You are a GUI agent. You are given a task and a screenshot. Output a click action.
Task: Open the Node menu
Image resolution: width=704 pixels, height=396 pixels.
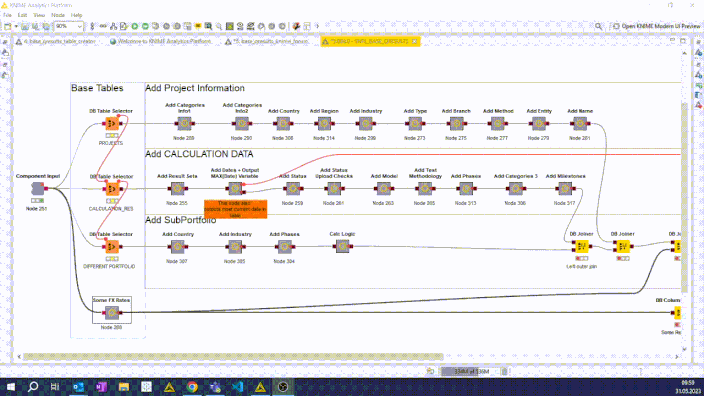point(57,15)
